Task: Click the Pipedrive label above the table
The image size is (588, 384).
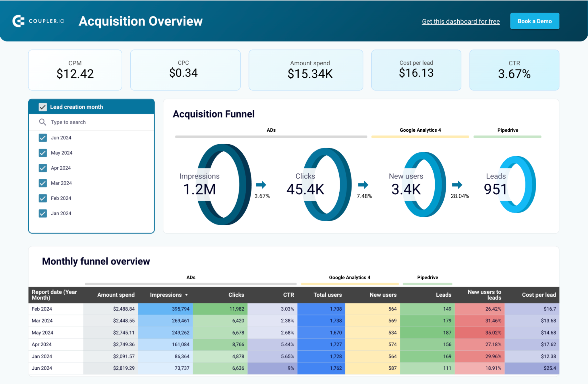Action: coord(428,277)
